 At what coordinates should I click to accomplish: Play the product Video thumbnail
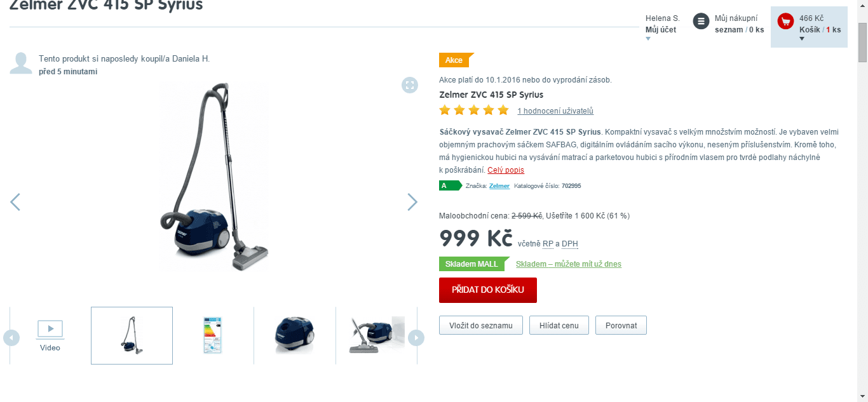click(x=50, y=335)
